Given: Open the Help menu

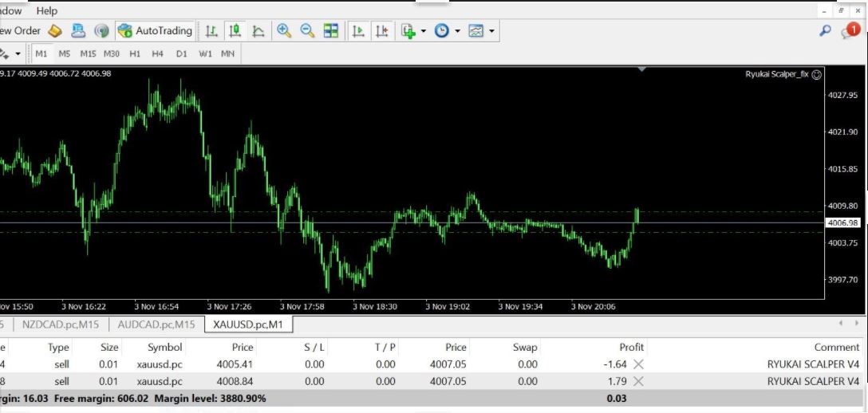Looking at the screenshot, I should pos(47,10).
